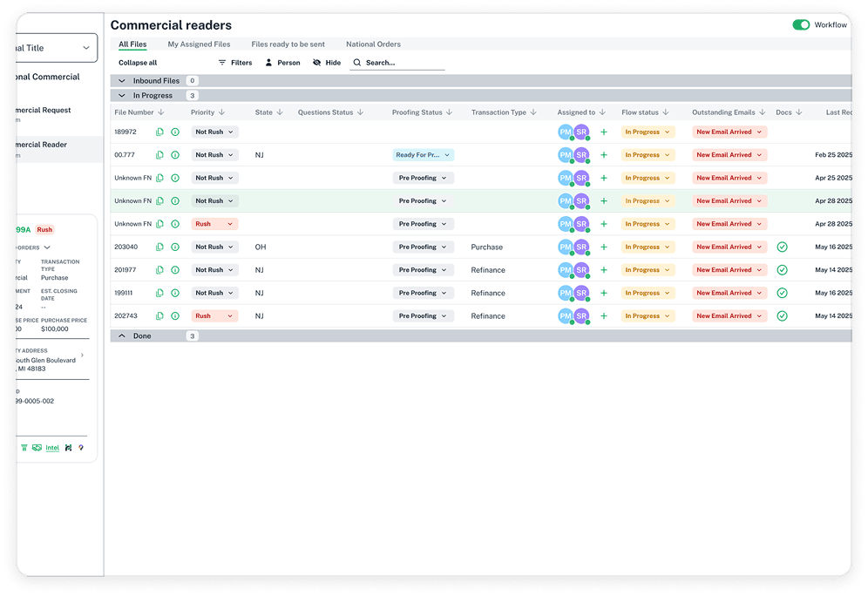Viewport: 868px width, 596px height.
Task: Toggle Docs check mark for file 203040
Action: point(783,247)
